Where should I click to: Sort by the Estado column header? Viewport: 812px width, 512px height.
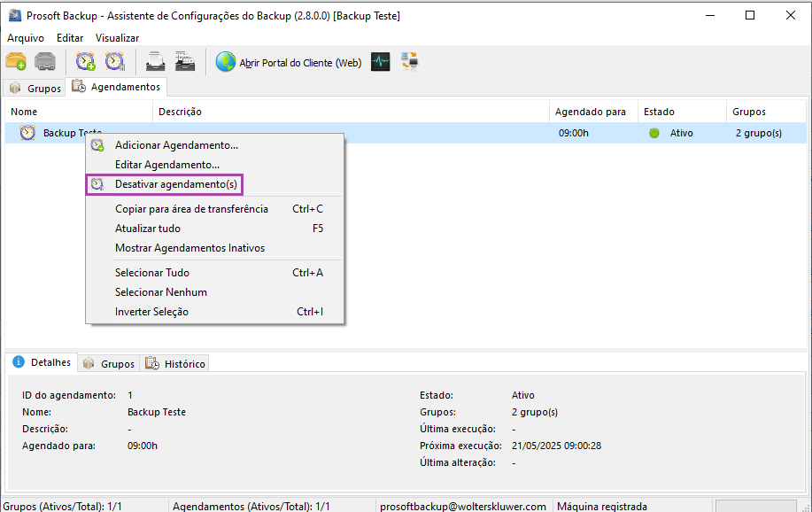point(682,112)
